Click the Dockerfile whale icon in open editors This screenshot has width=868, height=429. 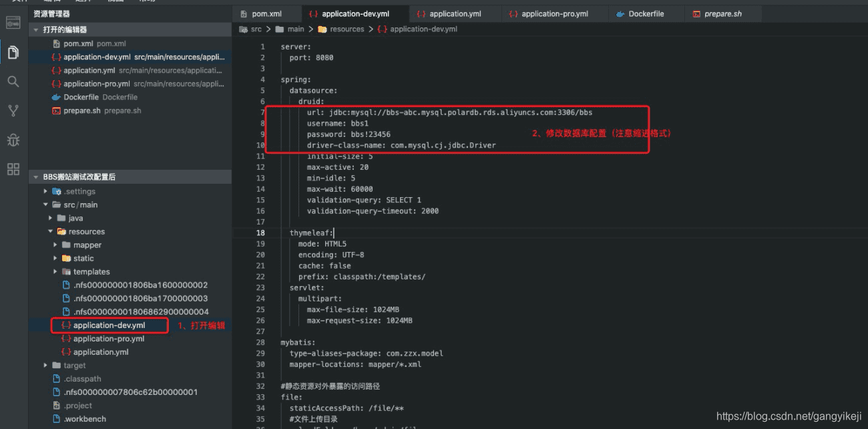57,97
